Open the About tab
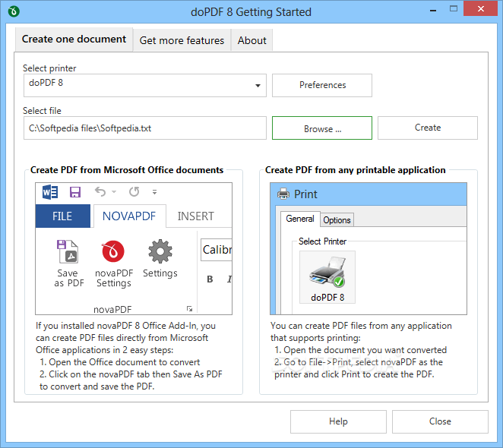This screenshot has width=503, height=448. (251, 40)
